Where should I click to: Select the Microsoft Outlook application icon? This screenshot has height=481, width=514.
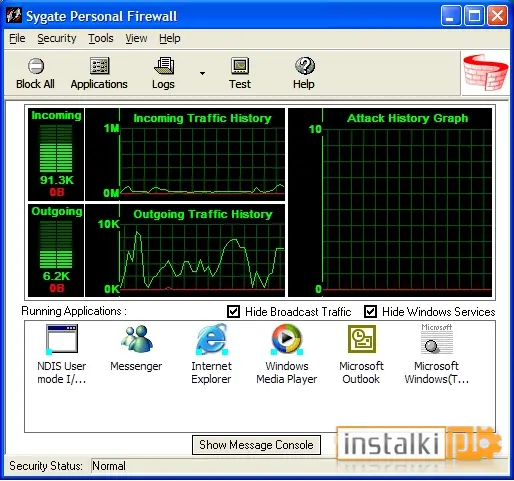[x=362, y=339]
